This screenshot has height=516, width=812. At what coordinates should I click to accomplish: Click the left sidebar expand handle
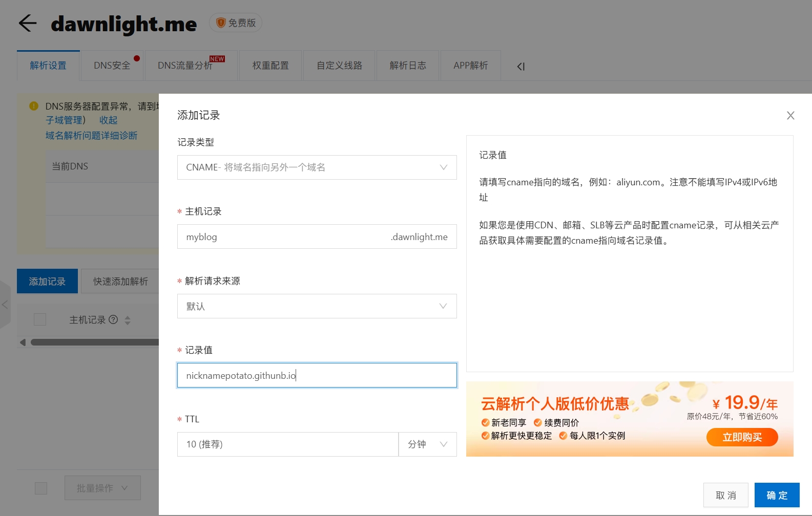coord(5,305)
